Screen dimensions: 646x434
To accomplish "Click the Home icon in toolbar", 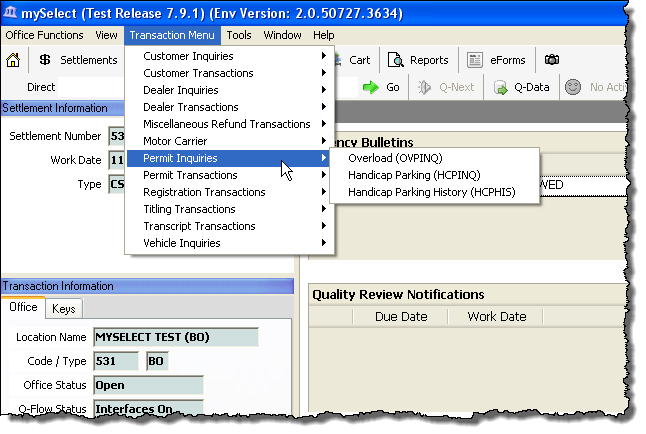I will [13, 60].
